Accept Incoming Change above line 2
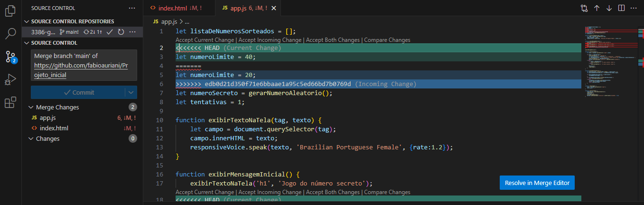This screenshot has height=205, width=644. (x=270, y=40)
